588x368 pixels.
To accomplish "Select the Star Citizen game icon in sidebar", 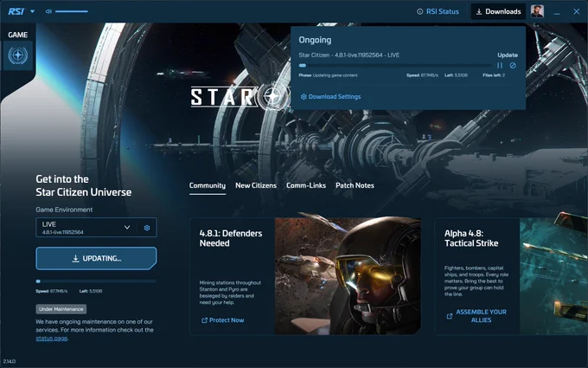I will 17,55.
